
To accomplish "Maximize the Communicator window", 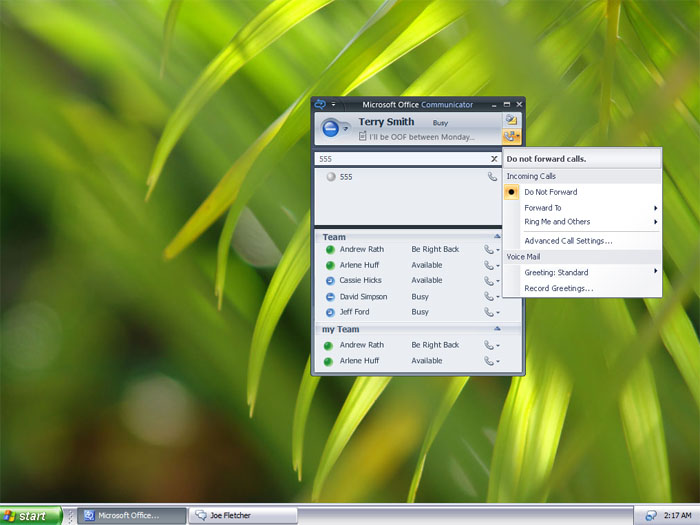I will [x=507, y=104].
